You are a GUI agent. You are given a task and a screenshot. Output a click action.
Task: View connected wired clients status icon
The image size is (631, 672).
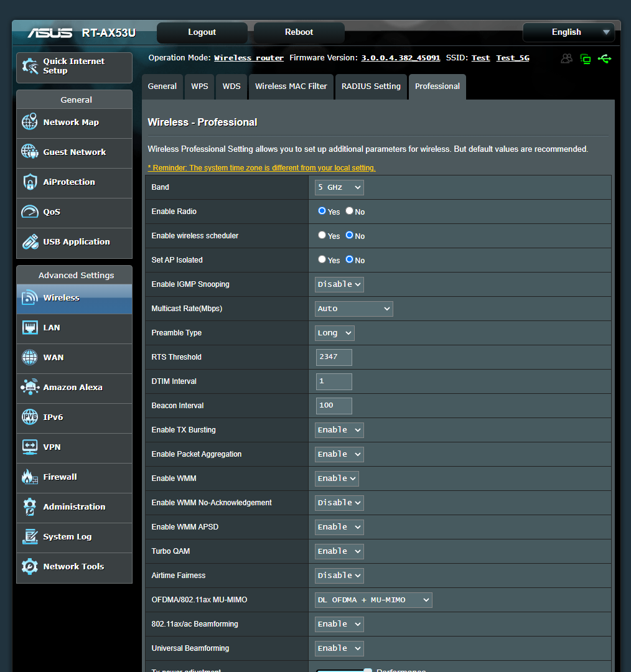click(x=585, y=58)
